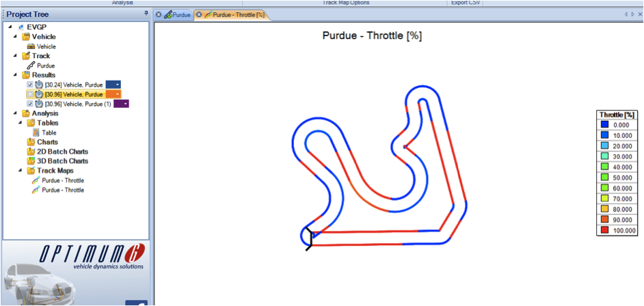Open the first Purdue - Throttle track map
This screenshot has width=644, height=306.
[x=62, y=180]
